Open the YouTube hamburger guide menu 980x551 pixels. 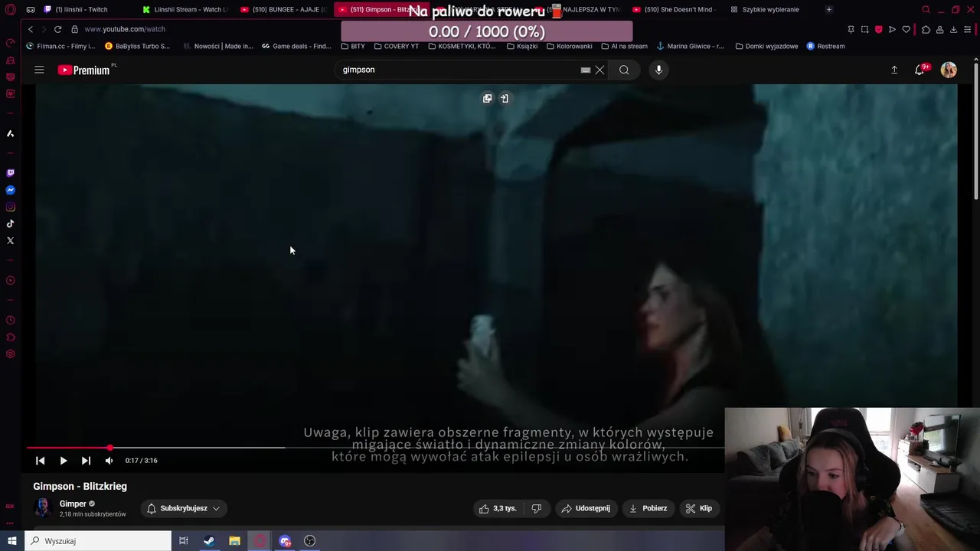pyautogui.click(x=39, y=70)
